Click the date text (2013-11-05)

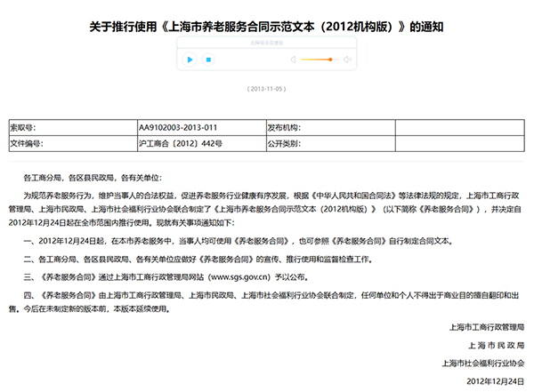coord(267,89)
